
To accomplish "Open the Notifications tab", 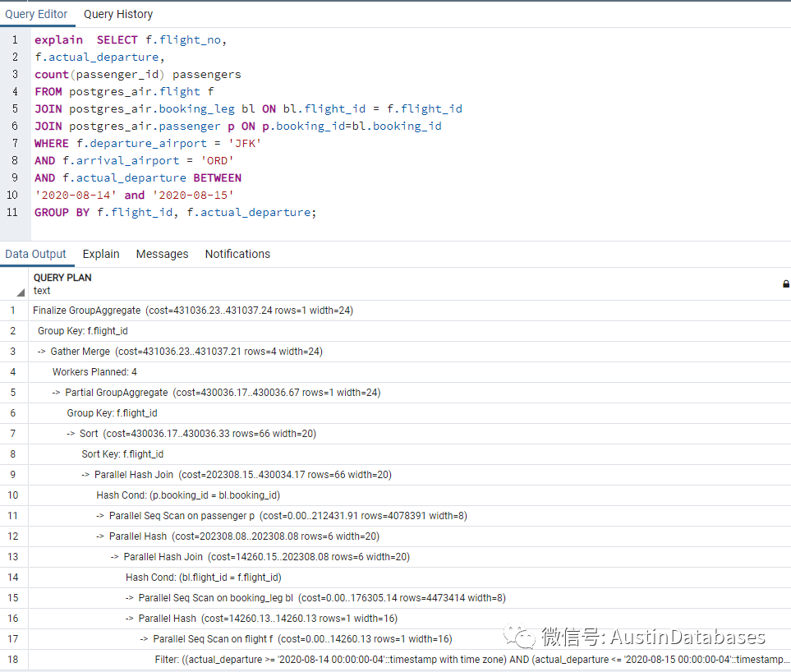I will (x=237, y=254).
